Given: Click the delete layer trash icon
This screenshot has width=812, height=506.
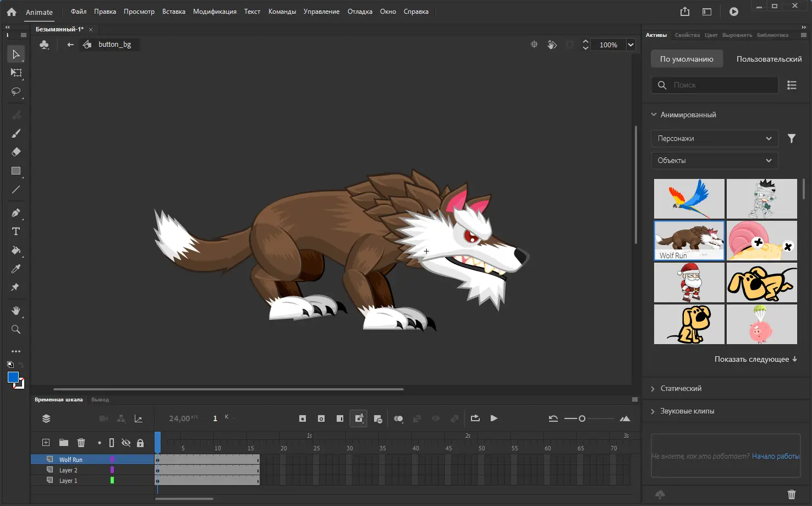Looking at the screenshot, I should (81, 443).
